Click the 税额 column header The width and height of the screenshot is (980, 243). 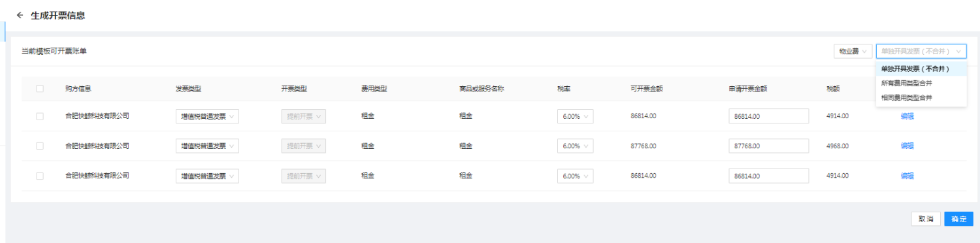[x=833, y=89]
